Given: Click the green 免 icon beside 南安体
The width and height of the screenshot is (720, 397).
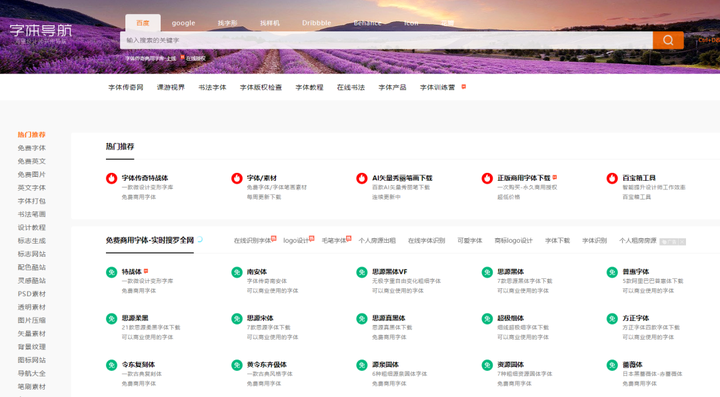Looking at the screenshot, I should 236,272.
